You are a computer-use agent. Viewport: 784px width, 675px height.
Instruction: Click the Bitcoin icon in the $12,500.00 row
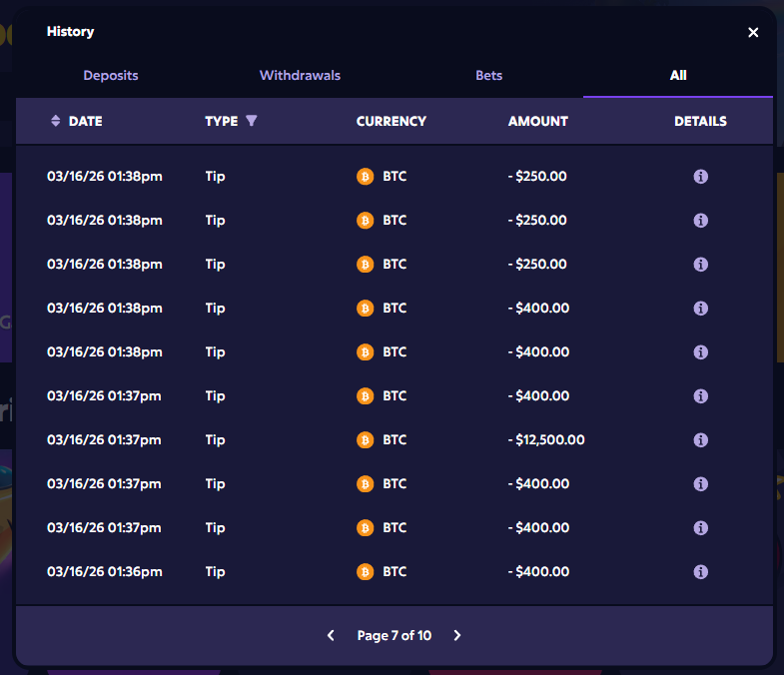pyautogui.click(x=365, y=440)
